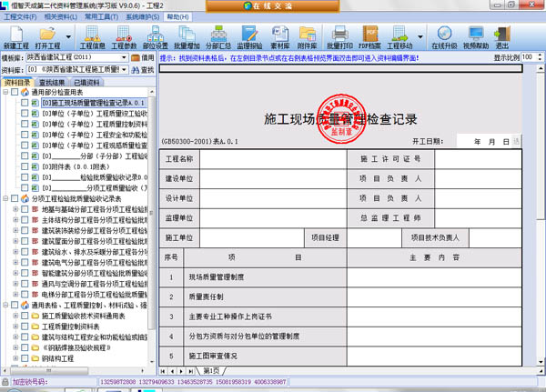This screenshot has width=546, height=392.
Task: Click the 批量打印 printer icon
Action: point(339,37)
